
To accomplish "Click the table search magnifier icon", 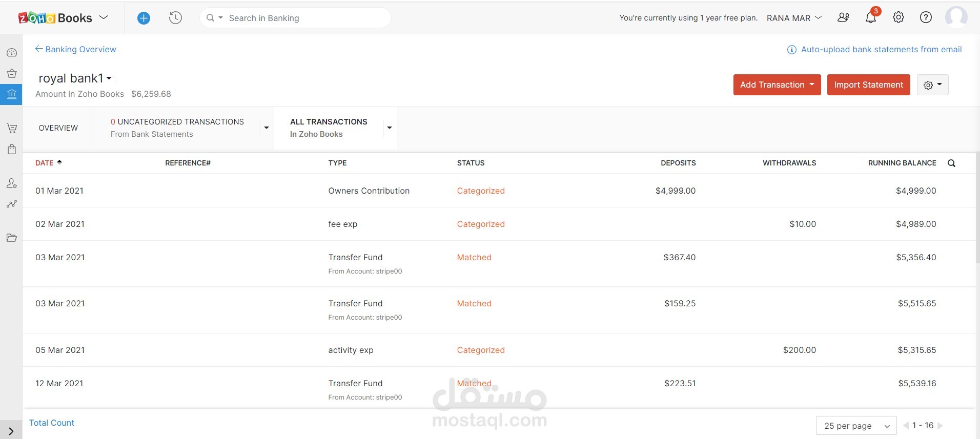I will click(951, 163).
